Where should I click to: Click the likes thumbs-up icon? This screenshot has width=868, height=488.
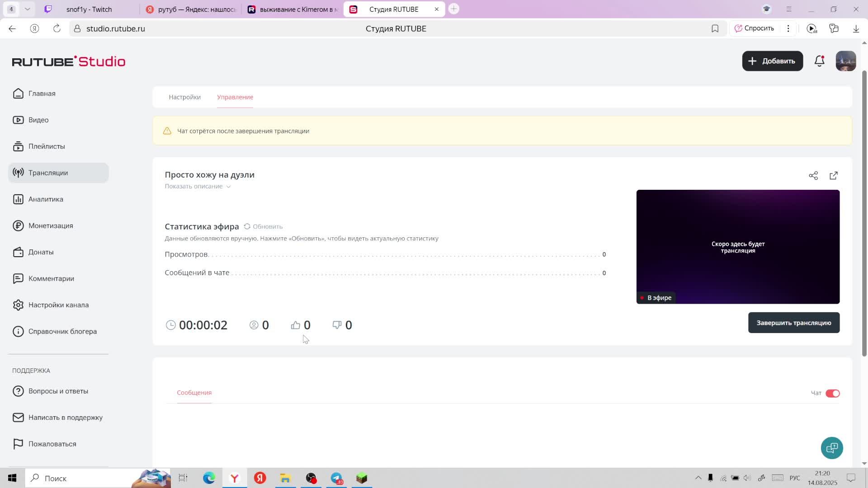tap(296, 325)
